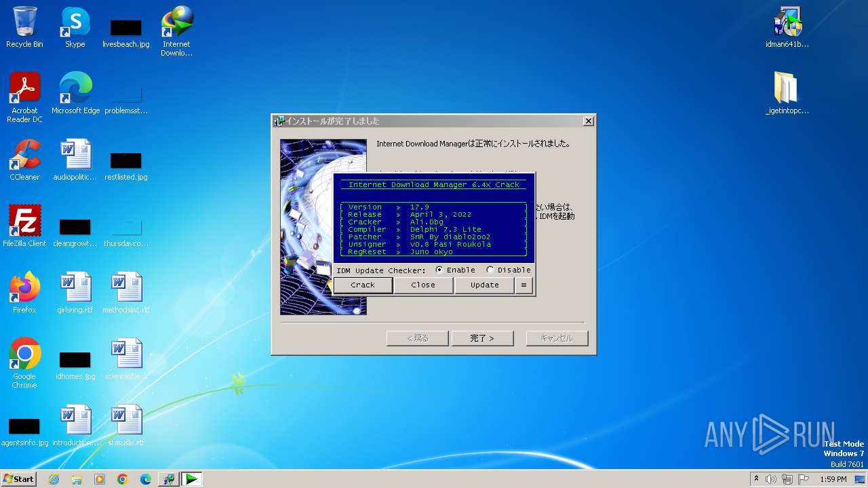Select the girlsring.rtf document
Screen dimensions: 868x488
click(75, 293)
